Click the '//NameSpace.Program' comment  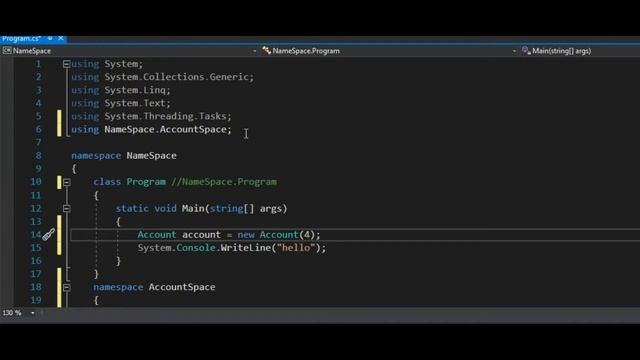224,182
